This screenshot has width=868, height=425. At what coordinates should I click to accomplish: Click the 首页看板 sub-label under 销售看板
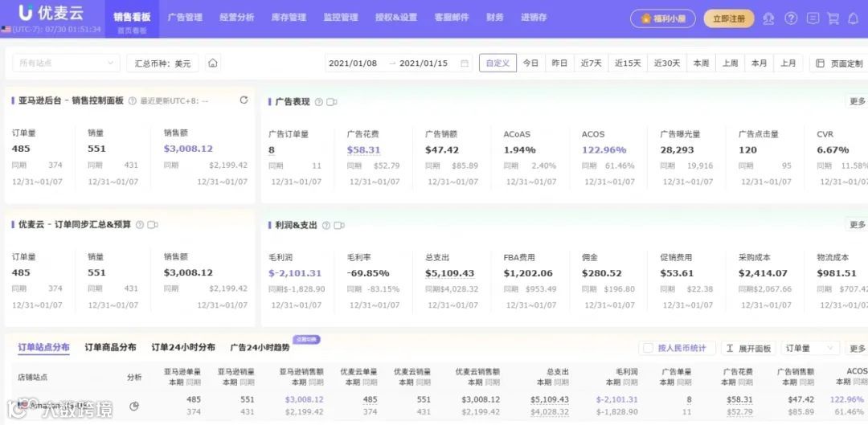133,31
